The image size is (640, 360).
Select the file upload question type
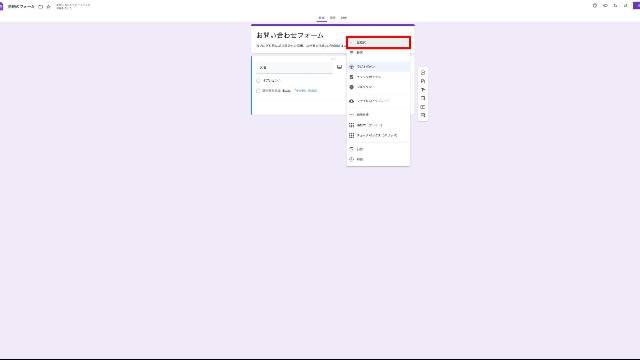(x=378, y=101)
